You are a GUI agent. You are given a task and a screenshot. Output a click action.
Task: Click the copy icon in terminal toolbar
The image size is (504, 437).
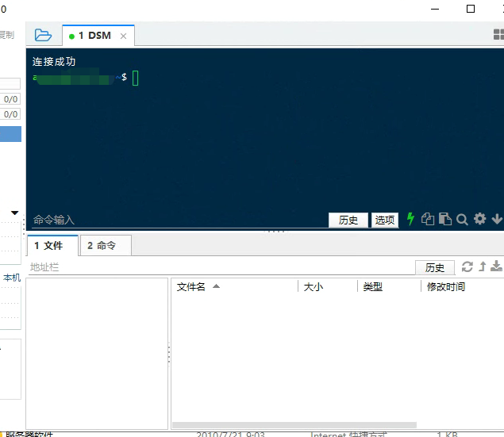tap(428, 219)
